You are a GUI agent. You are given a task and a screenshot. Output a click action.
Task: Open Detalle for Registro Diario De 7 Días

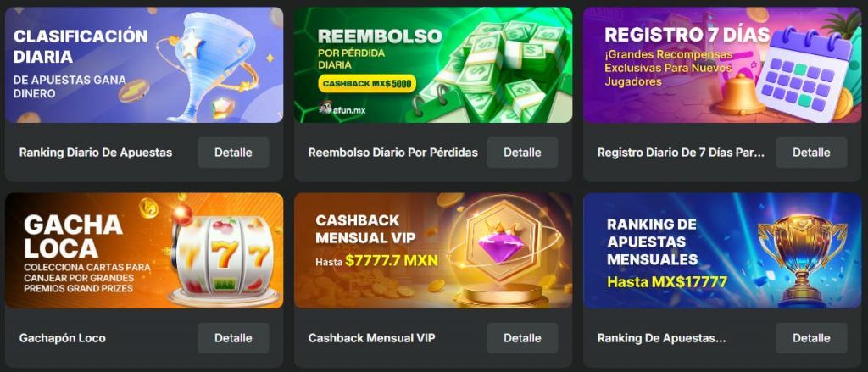811,153
